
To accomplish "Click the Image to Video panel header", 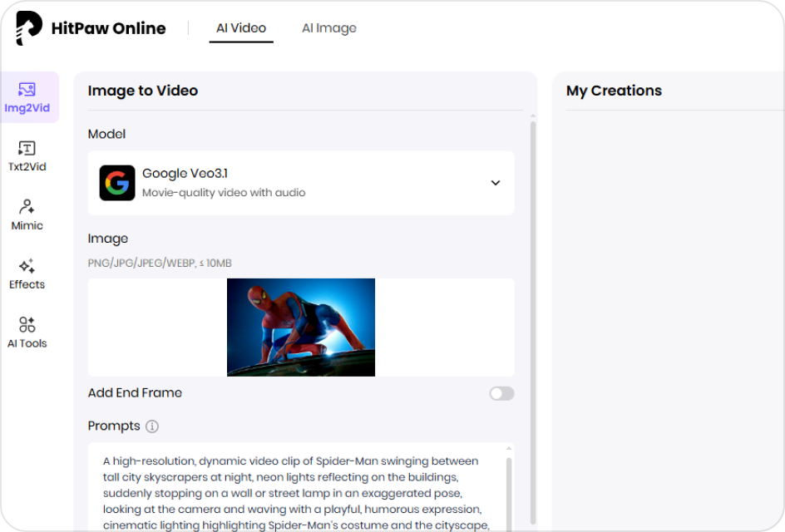I will 142,90.
